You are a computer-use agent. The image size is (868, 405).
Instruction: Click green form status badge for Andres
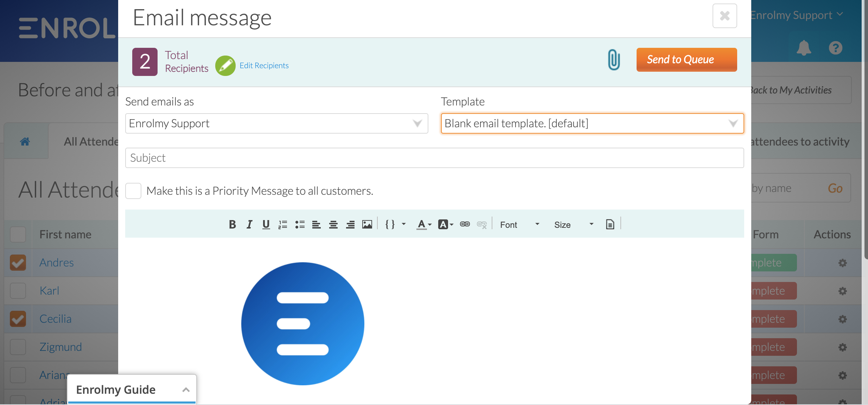(774, 263)
